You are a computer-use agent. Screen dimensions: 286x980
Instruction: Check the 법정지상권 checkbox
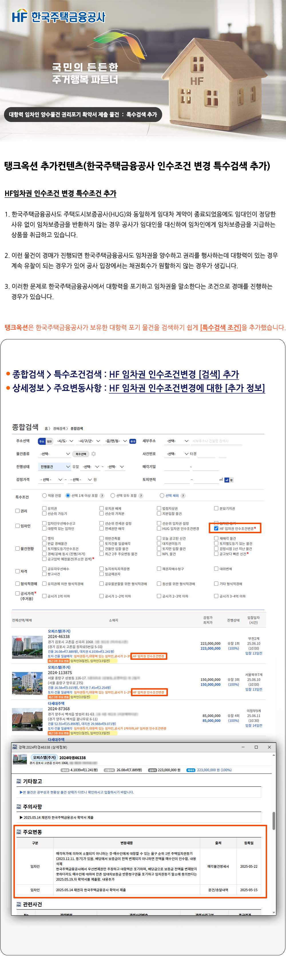coord(159,508)
